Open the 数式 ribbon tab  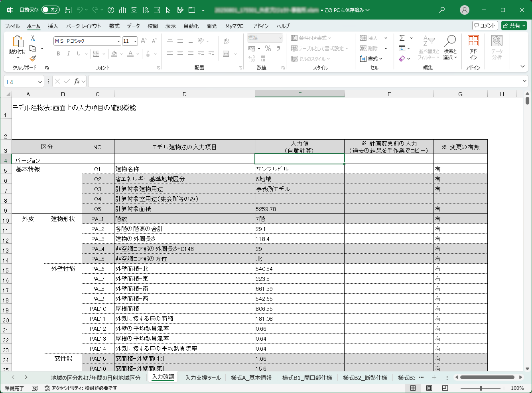click(114, 26)
